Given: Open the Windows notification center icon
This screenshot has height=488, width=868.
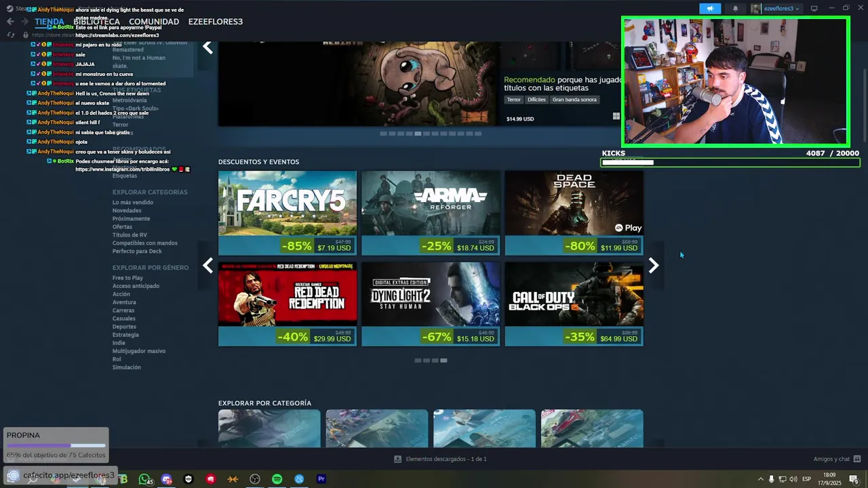Looking at the screenshot, I should pyautogui.click(x=854, y=479).
